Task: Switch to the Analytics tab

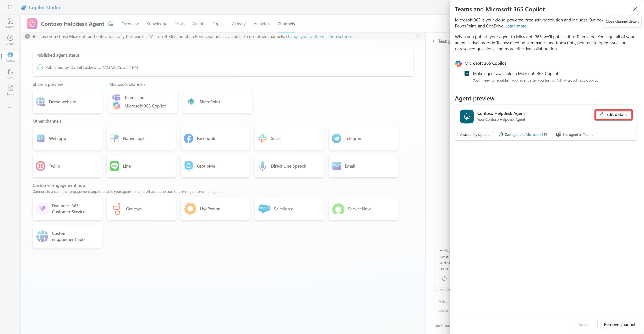Action: pyautogui.click(x=261, y=24)
